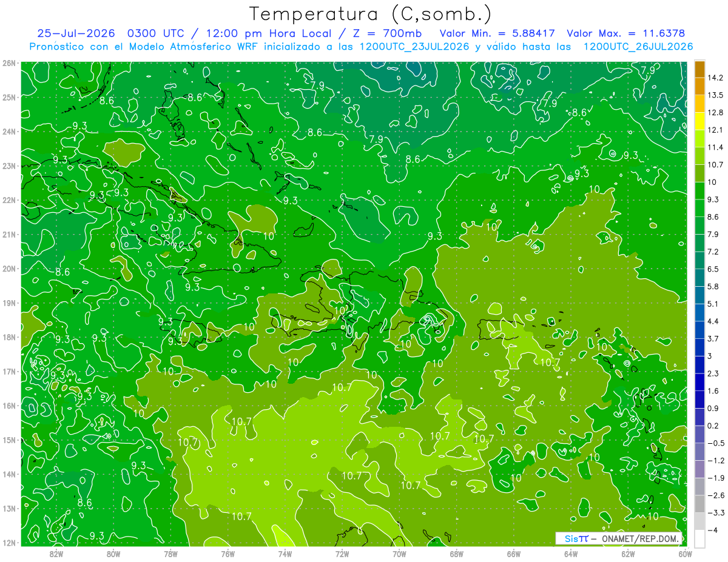Image resolution: width=728 pixels, height=562 pixels.
Task: Click the dark blue color bar segment above 1.6
Action: point(699,383)
